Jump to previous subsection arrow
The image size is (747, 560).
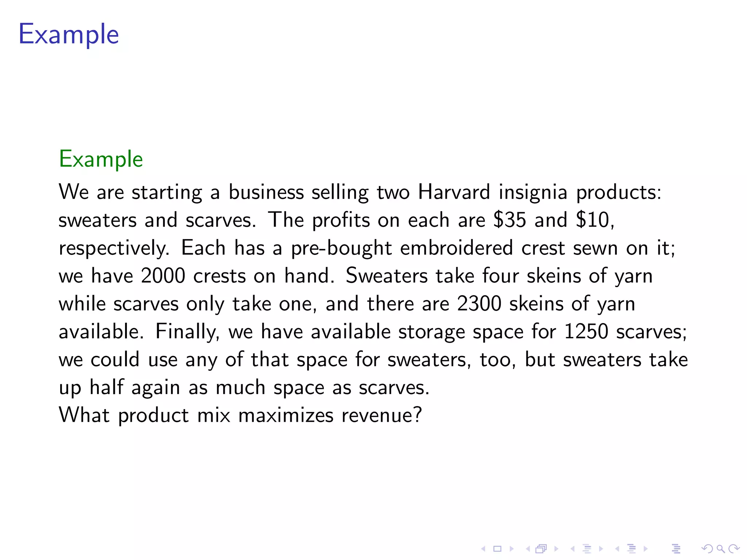[573, 549]
